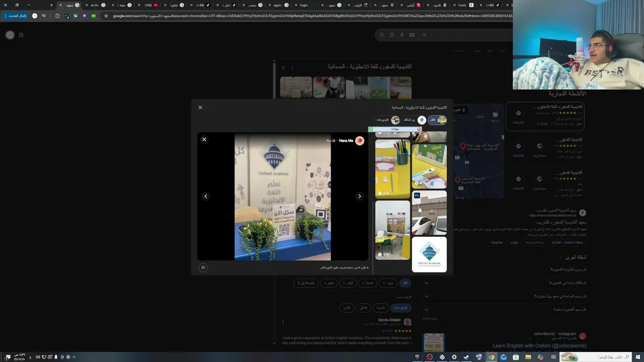Screen dimensions: 644x362
Task: Sort reviews by 'الأوثق صلة' most relevant
Action: (400, 308)
